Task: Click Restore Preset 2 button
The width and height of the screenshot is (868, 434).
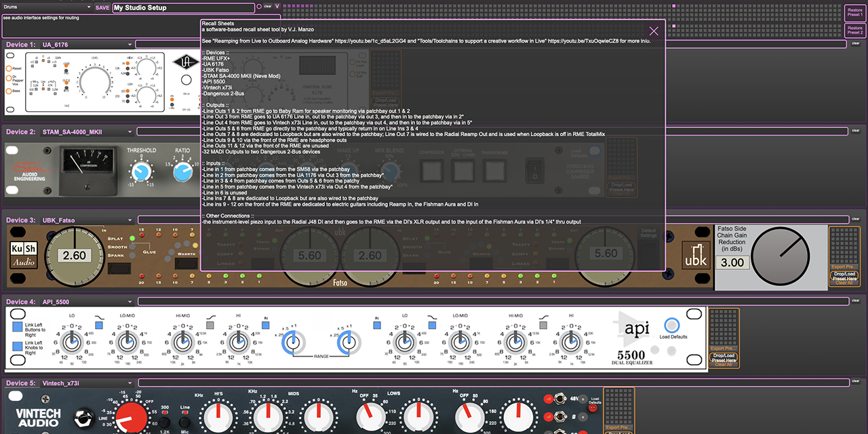Action: (854, 31)
